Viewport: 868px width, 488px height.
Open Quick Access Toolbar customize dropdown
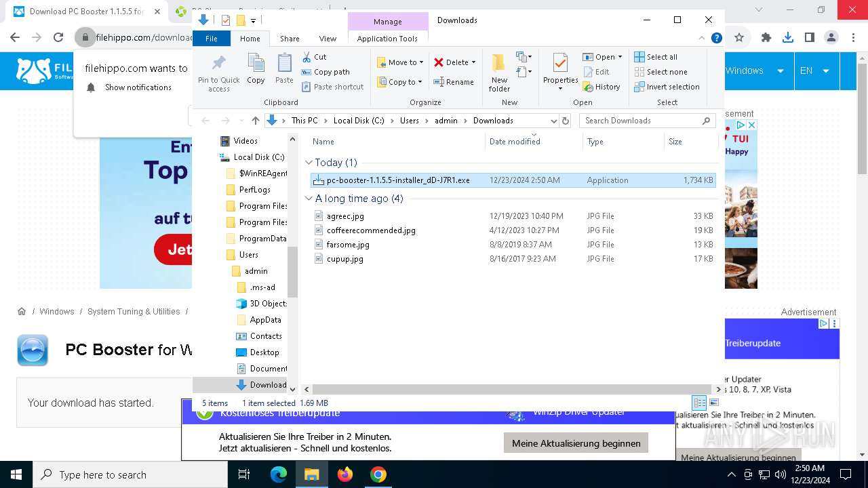(253, 20)
